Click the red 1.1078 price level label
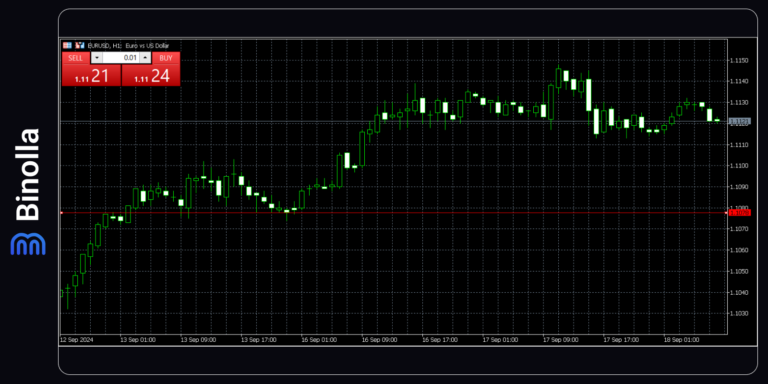 [740, 213]
